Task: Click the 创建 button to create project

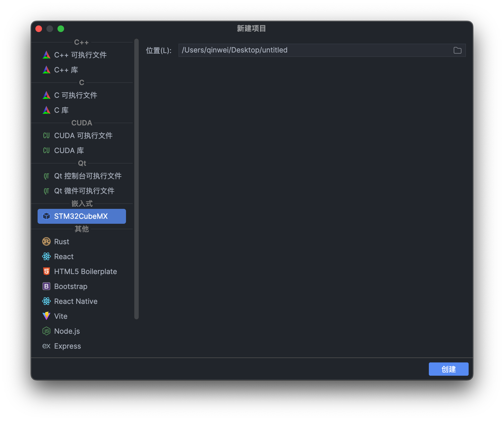Action: (448, 369)
